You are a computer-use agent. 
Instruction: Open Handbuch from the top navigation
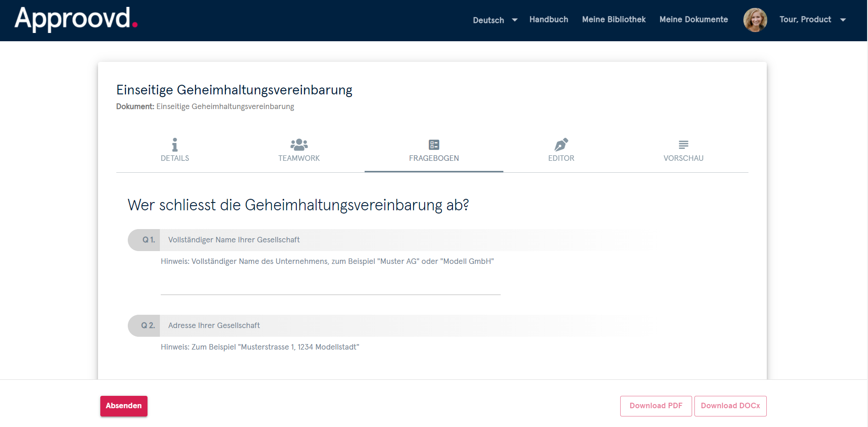[548, 19]
